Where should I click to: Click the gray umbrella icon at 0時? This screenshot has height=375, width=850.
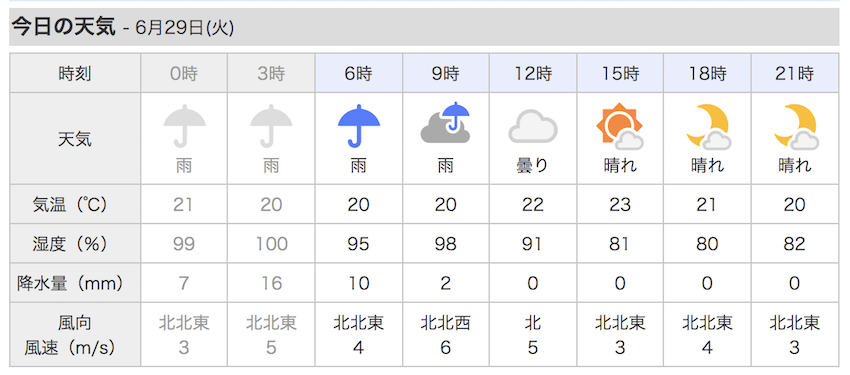[x=184, y=126]
